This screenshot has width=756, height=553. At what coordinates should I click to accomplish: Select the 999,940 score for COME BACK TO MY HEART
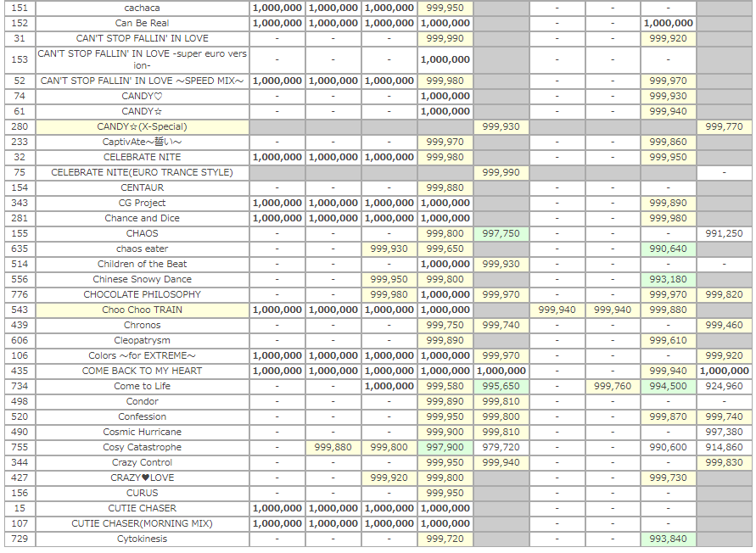point(668,371)
